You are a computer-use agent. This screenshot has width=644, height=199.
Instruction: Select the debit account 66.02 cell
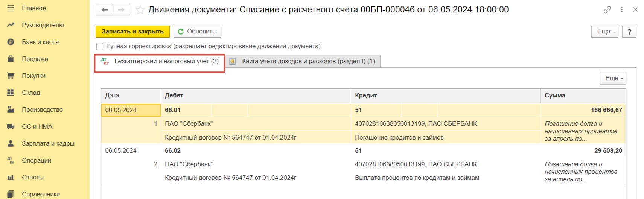click(173, 150)
